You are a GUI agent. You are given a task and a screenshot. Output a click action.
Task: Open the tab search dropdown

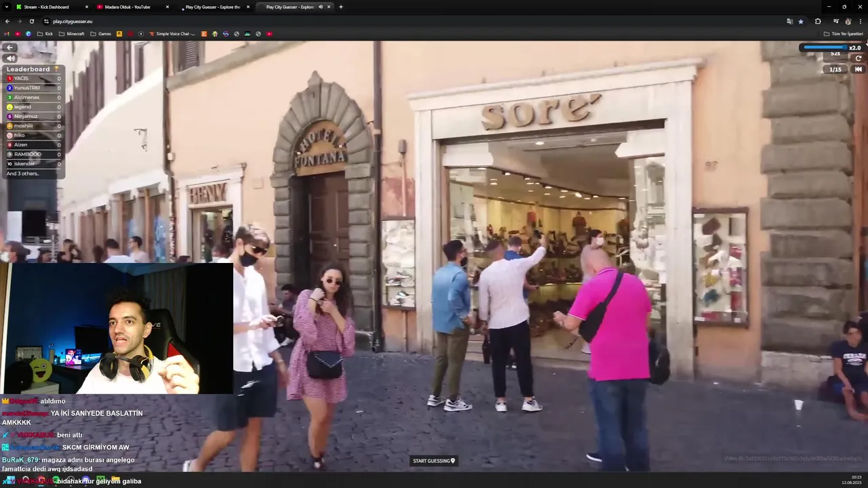click(5, 7)
